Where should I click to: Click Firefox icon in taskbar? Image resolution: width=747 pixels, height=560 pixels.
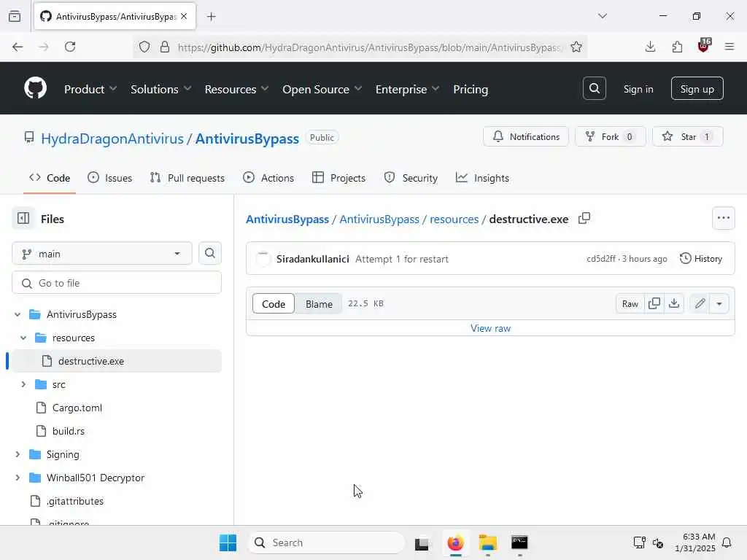(455, 542)
